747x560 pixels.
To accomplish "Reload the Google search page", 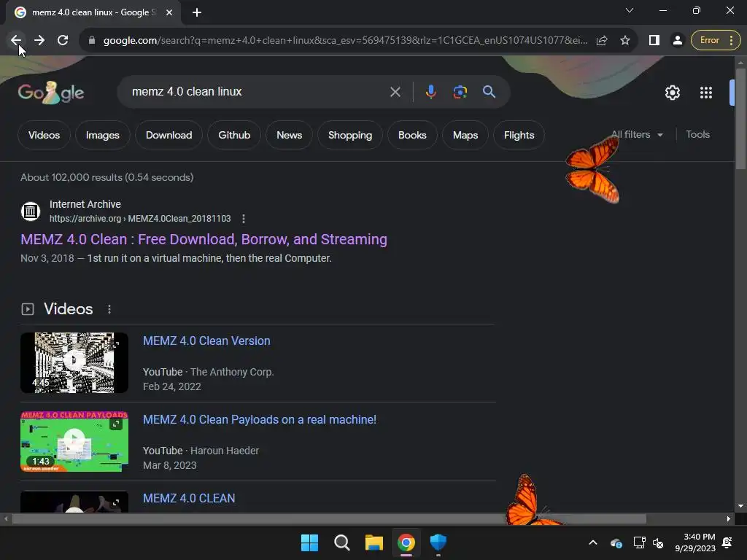I will 63,41.
